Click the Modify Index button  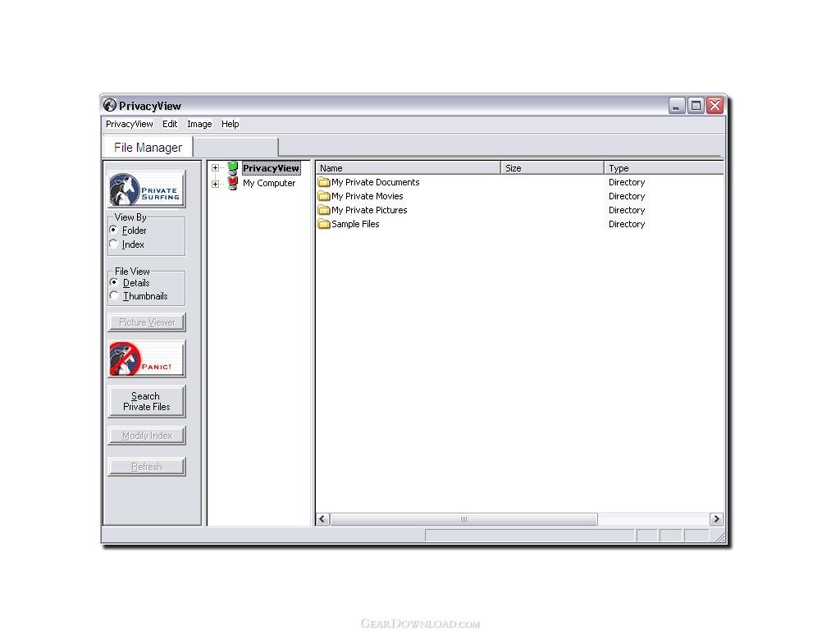click(146, 436)
